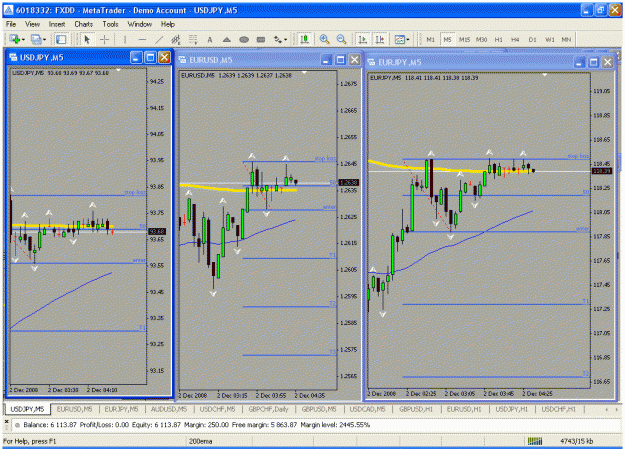Switch to MN timeframe
Viewport: 625px width, 449px height.
(566, 39)
